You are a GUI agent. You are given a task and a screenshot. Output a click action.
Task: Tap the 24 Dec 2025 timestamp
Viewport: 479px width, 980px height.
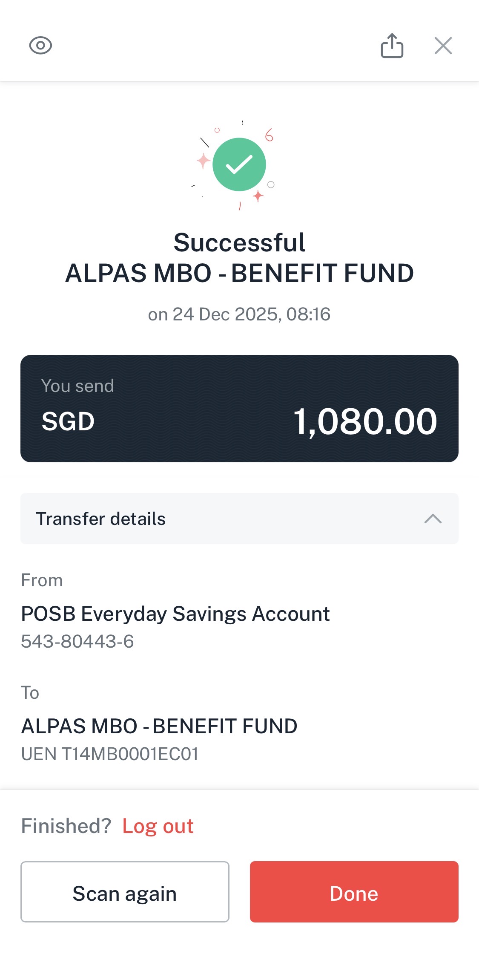[x=239, y=314]
